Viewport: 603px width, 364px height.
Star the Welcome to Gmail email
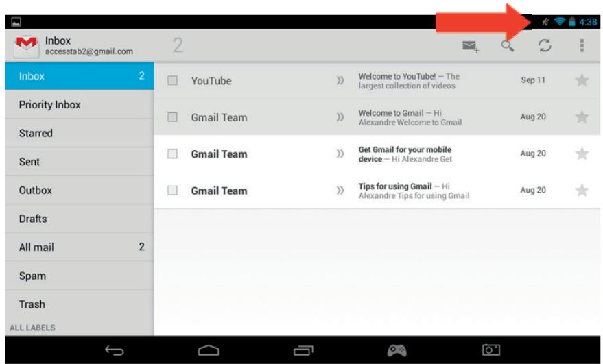[582, 117]
